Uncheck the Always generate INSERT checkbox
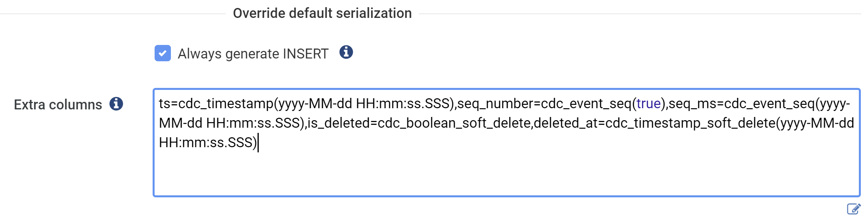The image size is (868, 220). point(163,53)
